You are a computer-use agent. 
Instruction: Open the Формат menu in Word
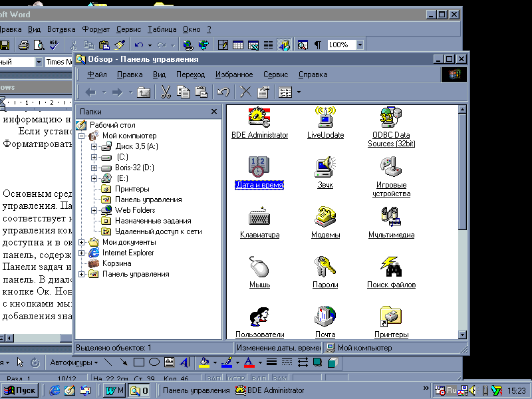coord(96,29)
